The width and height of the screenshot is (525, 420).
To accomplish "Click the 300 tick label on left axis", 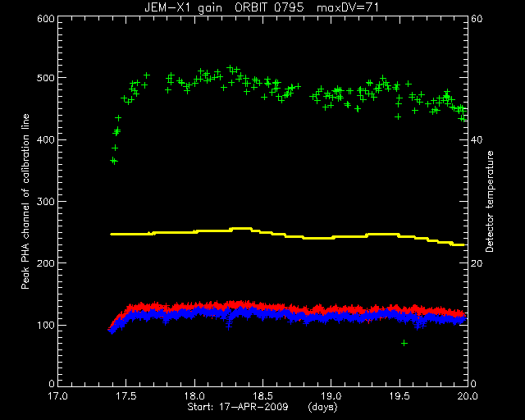I will click(46, 201).
